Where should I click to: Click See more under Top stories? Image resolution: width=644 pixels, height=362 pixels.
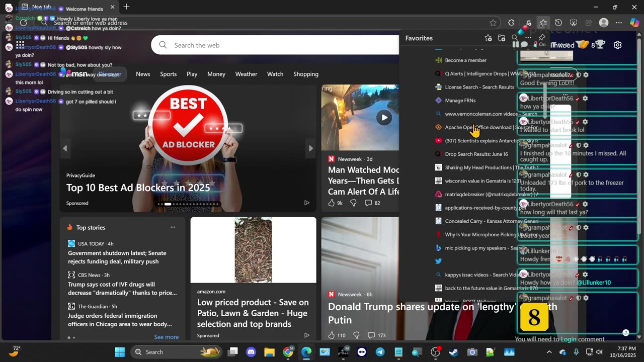(166, 337)
